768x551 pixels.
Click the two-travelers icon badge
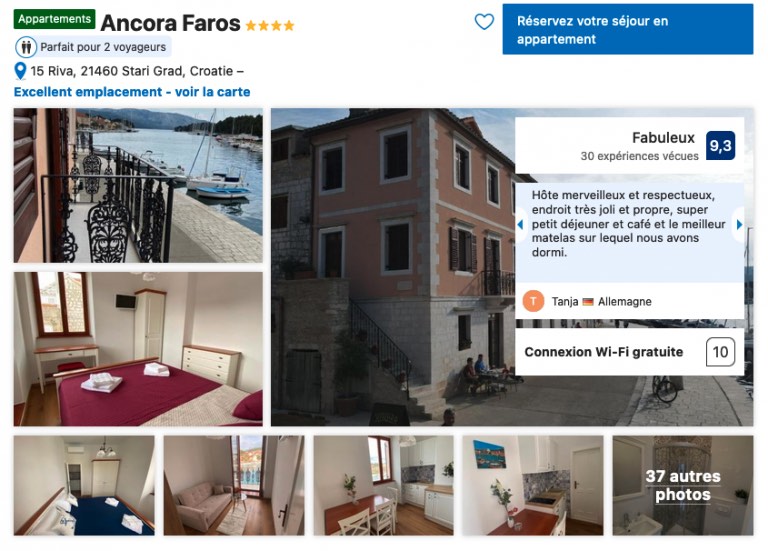click(26, 47)
